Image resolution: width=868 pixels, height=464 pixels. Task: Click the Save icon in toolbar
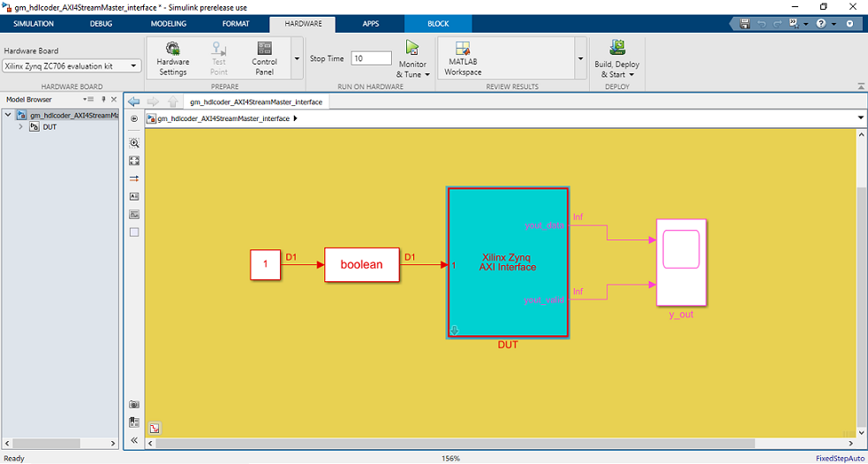pyautogui.click(x=744, y=24)
